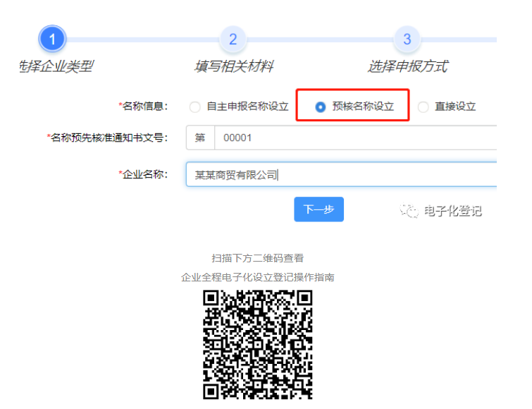The image size is (532, 409).
Task: Click 企业全程电子化设立登记操作指南 text
Action: pos(257,277)
